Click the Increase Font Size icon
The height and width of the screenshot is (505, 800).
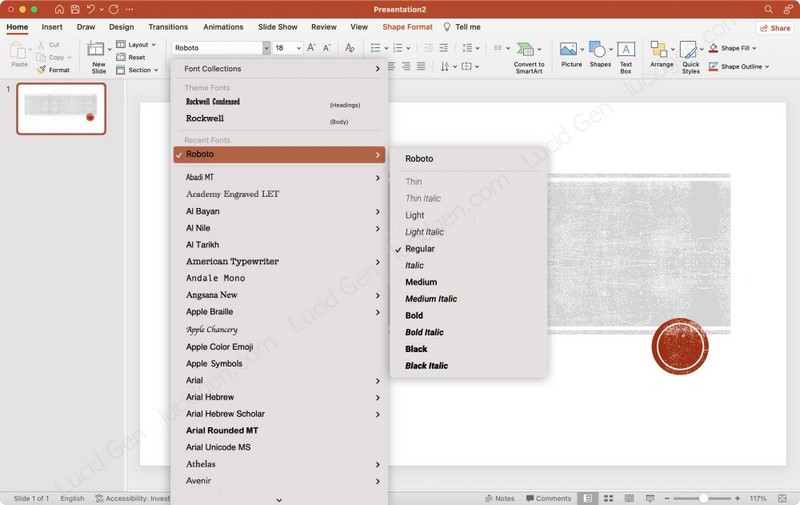click(311, 48)
